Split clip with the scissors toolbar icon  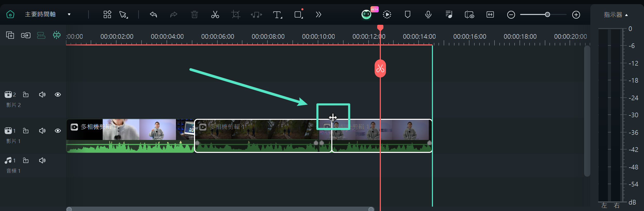(x=215, y=14)
